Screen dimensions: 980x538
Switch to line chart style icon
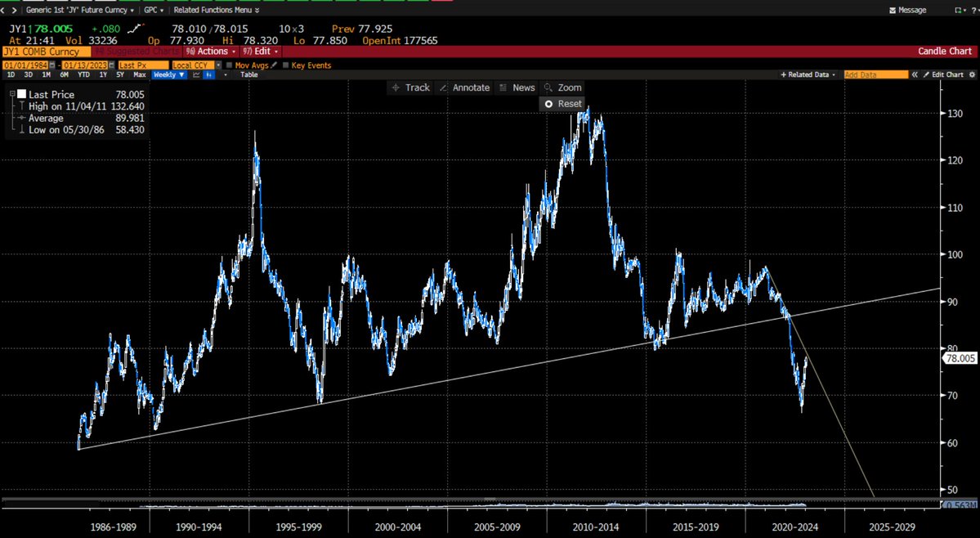(x=196, y=75)
